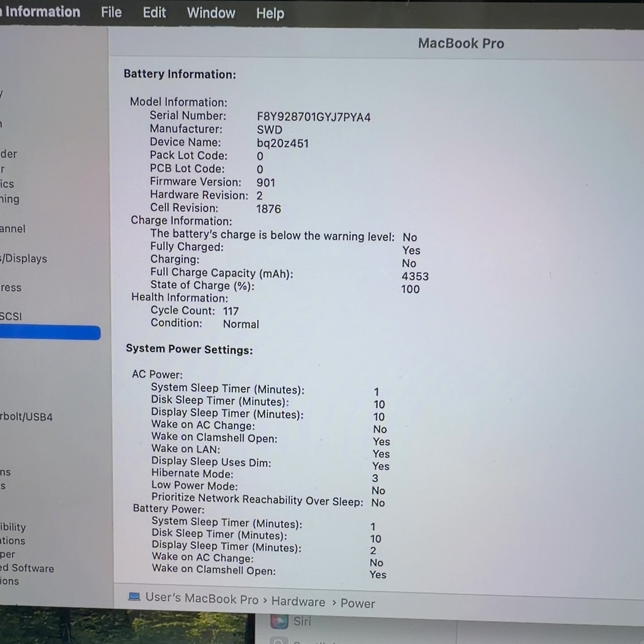Click the Charging value No

pyautogui.click(x=409, y=263)
